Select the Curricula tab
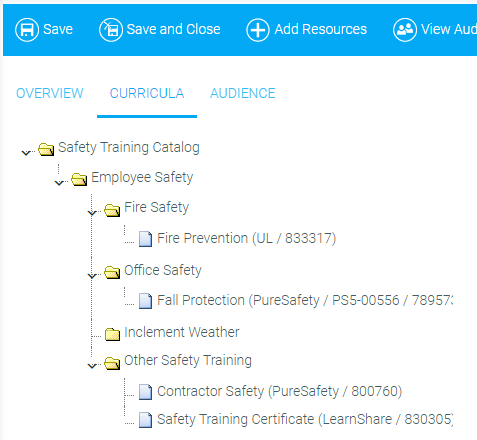Image resolution: width=477 pixels, height=440 pixels. tap(147, 93)
